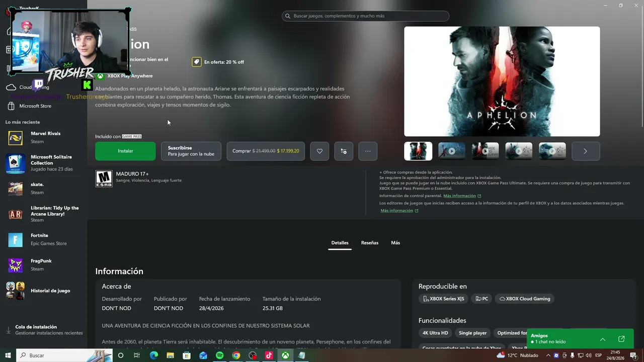The width and height of the screenshot is (644, 362).
Task: Buy the game for $17.199,20
Action: 266,151
